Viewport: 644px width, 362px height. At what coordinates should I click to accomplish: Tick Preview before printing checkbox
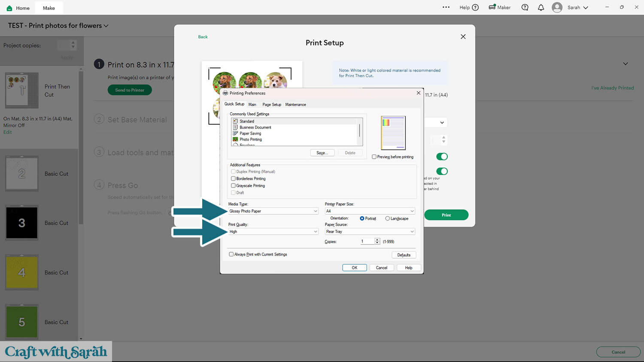(x=374, y=157)
